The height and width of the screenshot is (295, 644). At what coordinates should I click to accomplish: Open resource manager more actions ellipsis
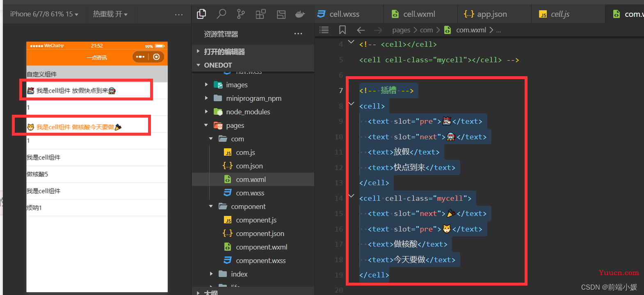[298, 34]
